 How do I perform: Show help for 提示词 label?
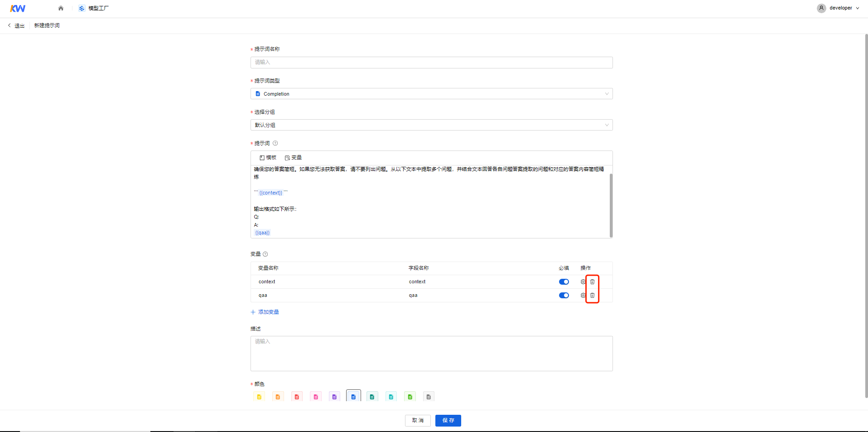click(x=275, y=143)
